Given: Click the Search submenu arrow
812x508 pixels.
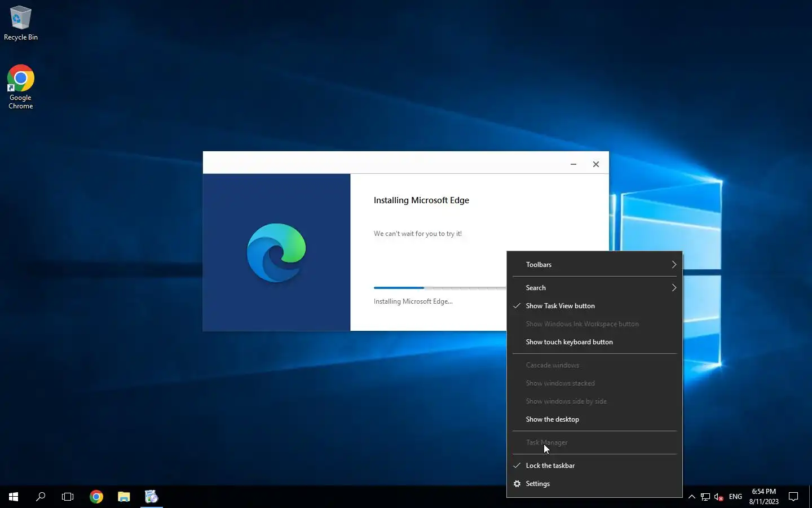Looking at the screenshot, I should tap(674, 288).
